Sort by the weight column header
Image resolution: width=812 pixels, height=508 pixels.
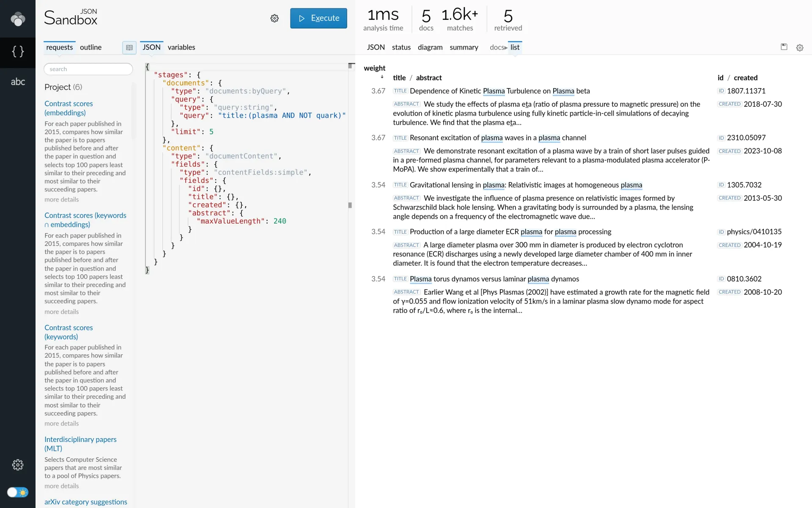374,68
